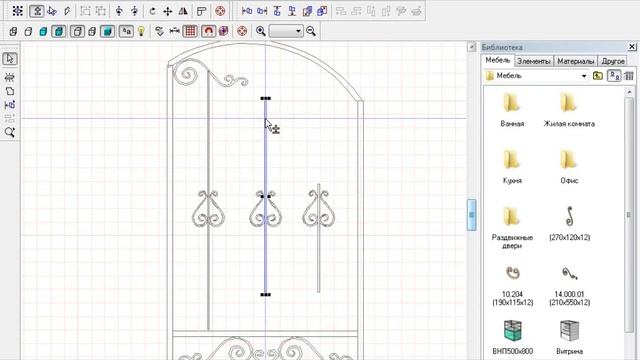Viewport: 640px width, 360px height.
Task: Click the pencil edit icon in top toolbar
Action: coord(67,11)
